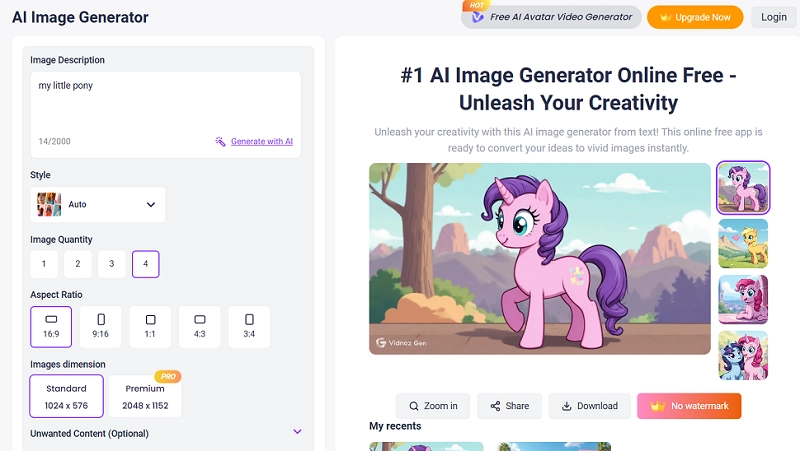Set image quantity to 4
800x451 pixels.
click(146, 264)
